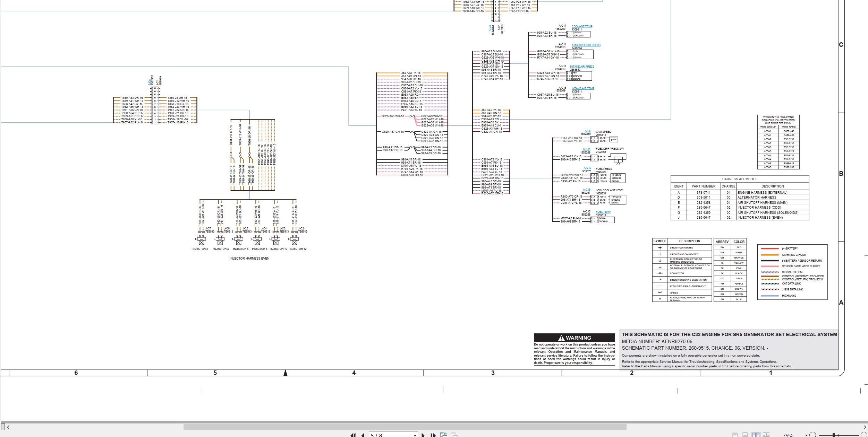Click the STARTING CIRCUIT legend entry
Viewport: 868px width, 437px height.
click(x=794, y=255)
